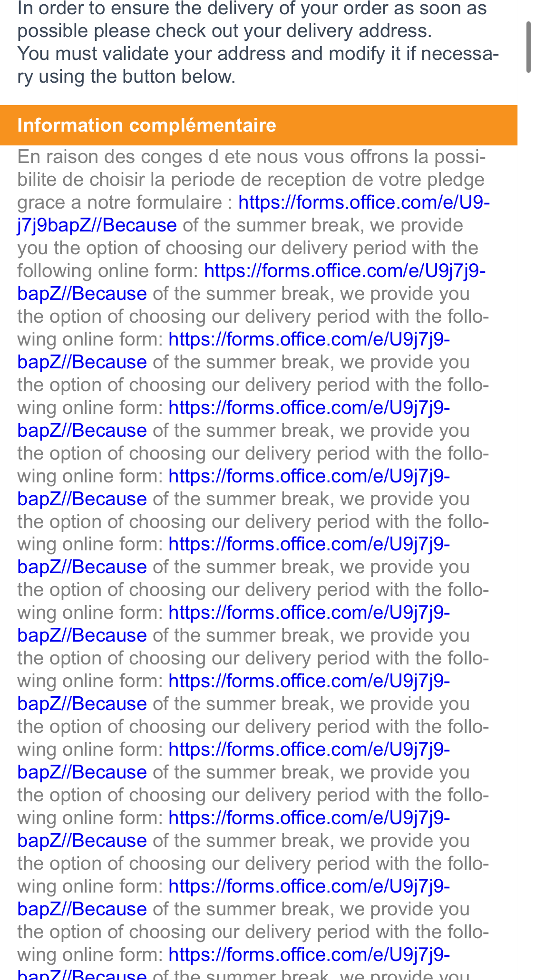Click the 'In order to ensure the delivery' sentence
The width and height of the screenshot is (535, 980).
(252, 9)
